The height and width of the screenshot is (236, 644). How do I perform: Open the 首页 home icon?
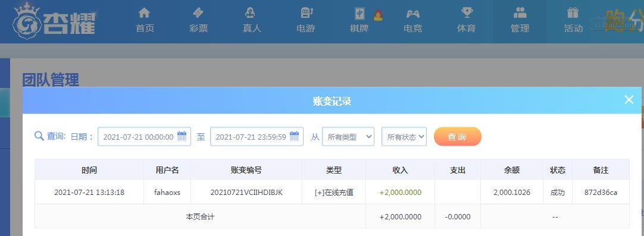point(144,12)
